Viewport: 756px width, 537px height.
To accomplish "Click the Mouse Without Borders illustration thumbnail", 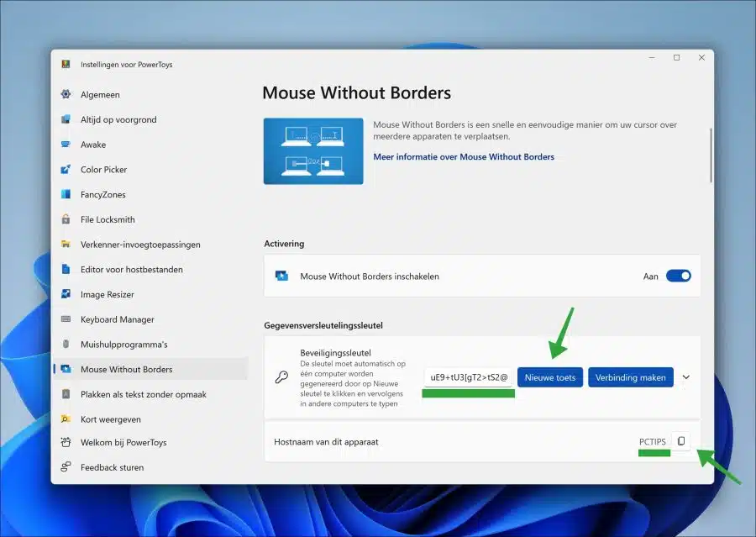I will pos(313,151).
